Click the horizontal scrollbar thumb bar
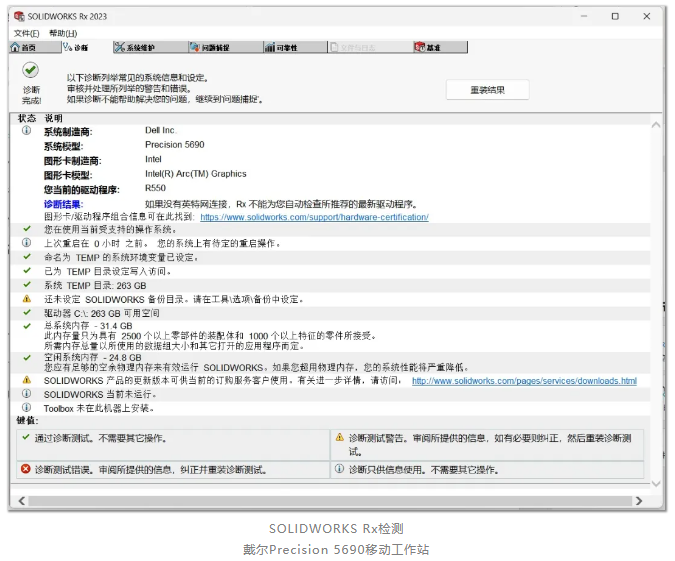Screen dimensions: 675x561 click(330, 501)
